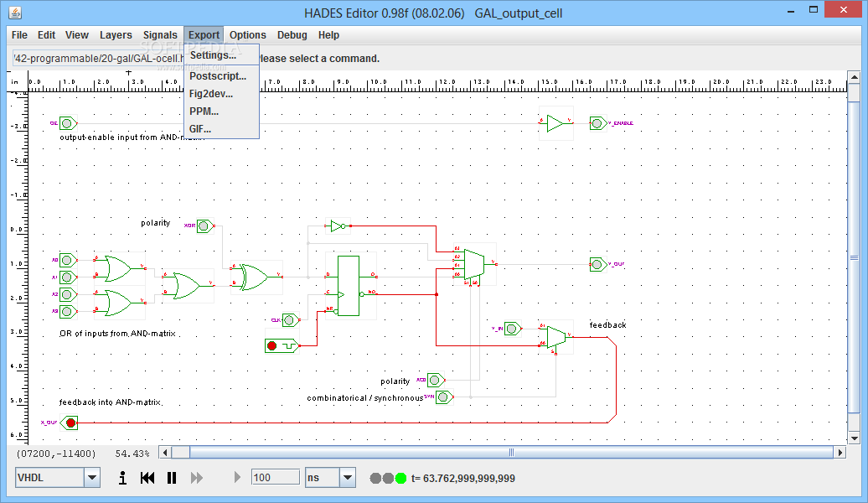Click the fast-forward simulation button
This screenshot has width=868, height=503.
pos(197,478)
